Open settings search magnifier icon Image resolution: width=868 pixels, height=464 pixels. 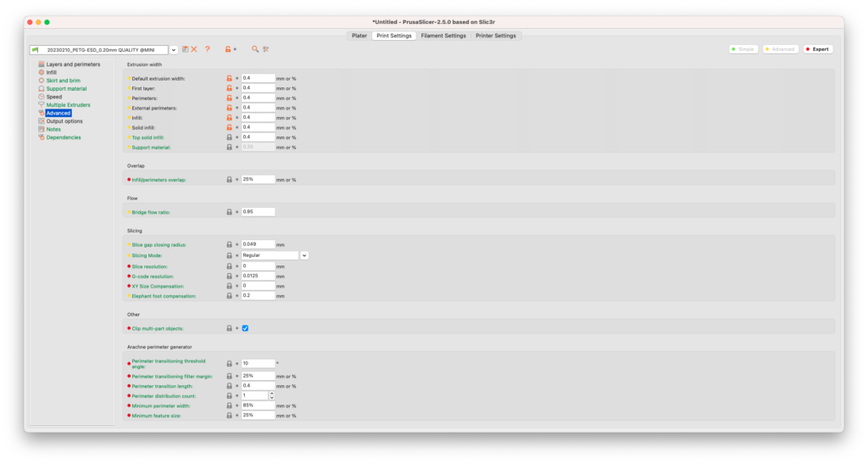tap(254, 49)
